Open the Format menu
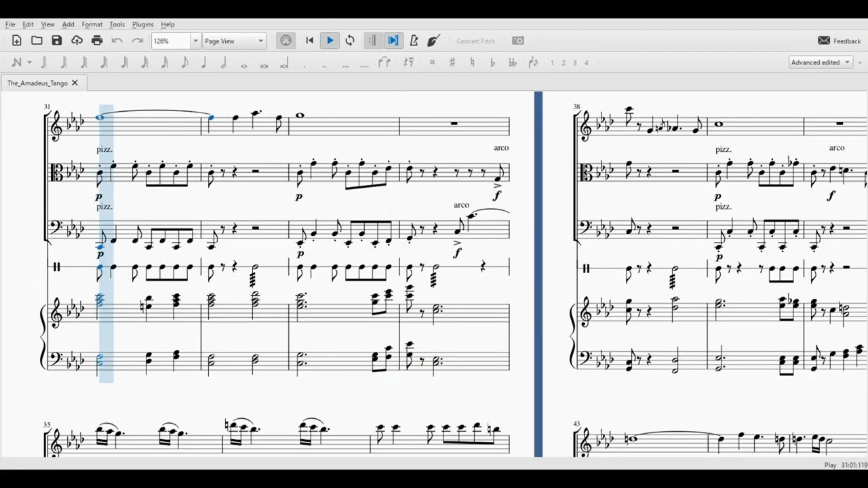868x488 pixels. tap(92, 24)
